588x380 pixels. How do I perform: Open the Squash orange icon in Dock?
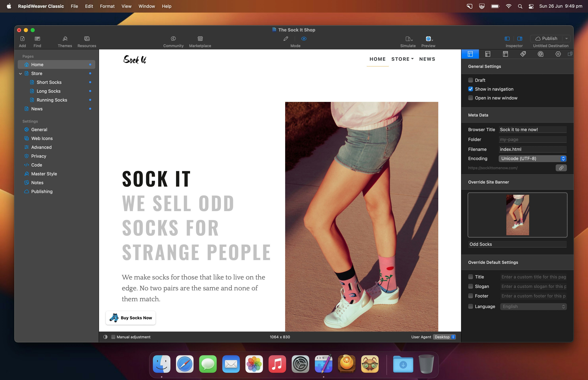(346, 364)
